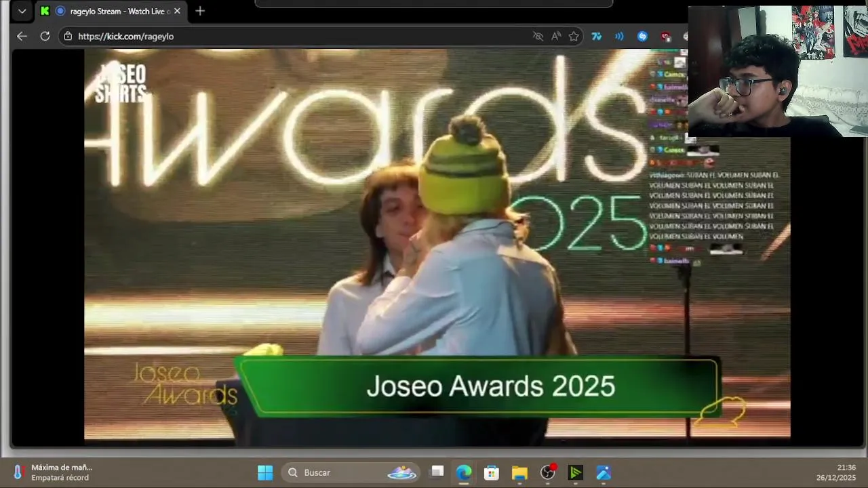
Task: Open the green play app on taskbar
Action: coord(576,472)
